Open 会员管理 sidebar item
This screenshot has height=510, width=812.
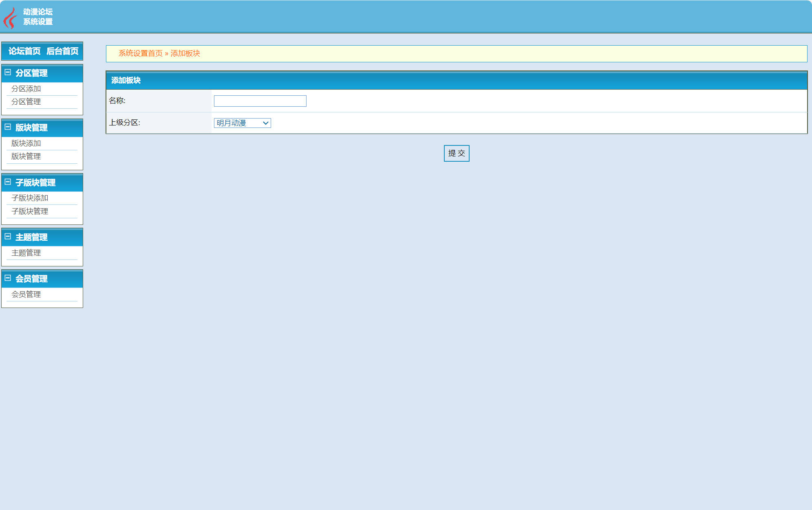pos(26,295)
